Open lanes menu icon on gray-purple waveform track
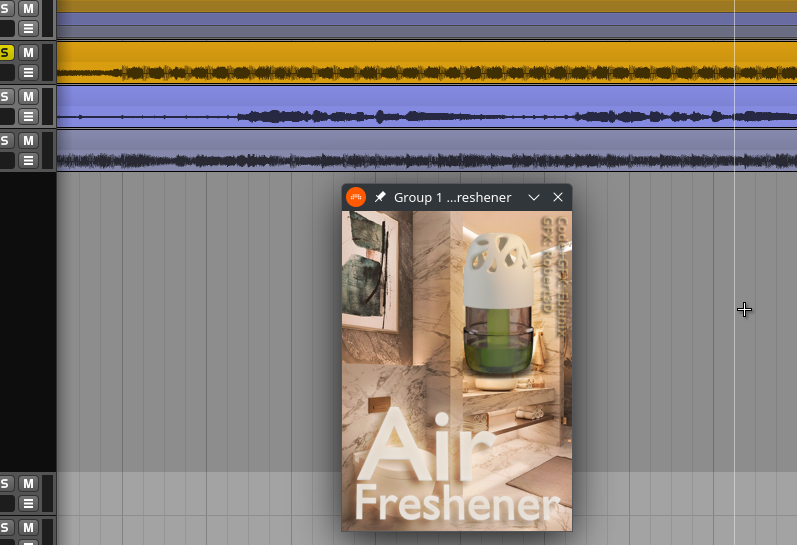Viewport: 797px width, 545px height. 28,160
